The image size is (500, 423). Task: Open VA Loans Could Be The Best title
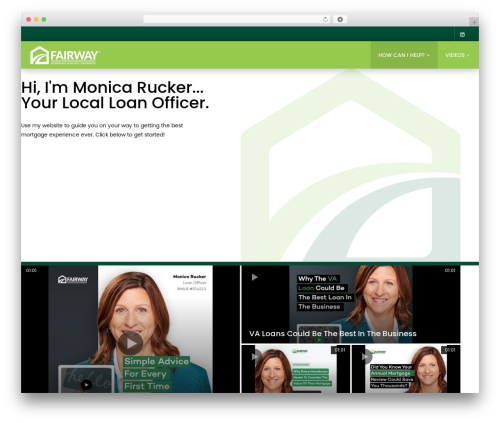333,333
